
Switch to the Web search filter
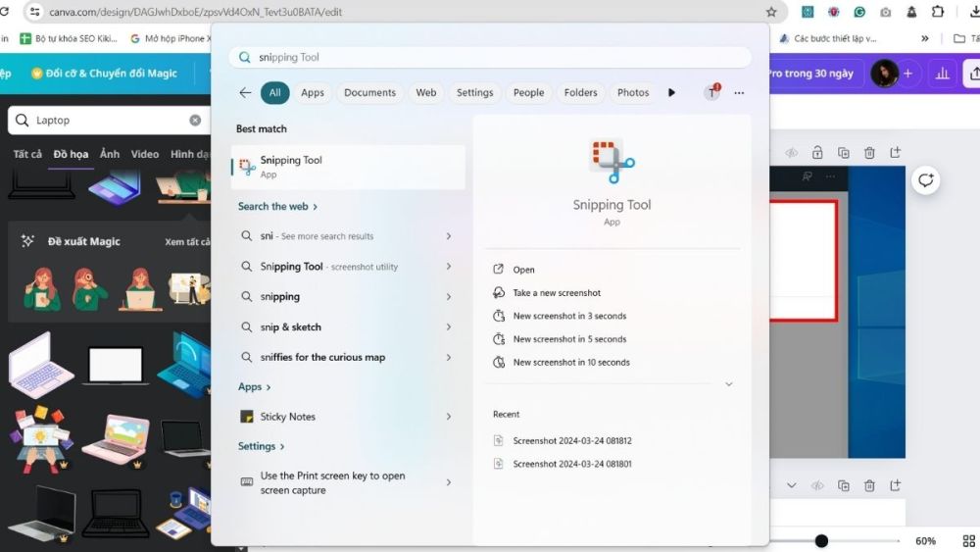point(426,92)
